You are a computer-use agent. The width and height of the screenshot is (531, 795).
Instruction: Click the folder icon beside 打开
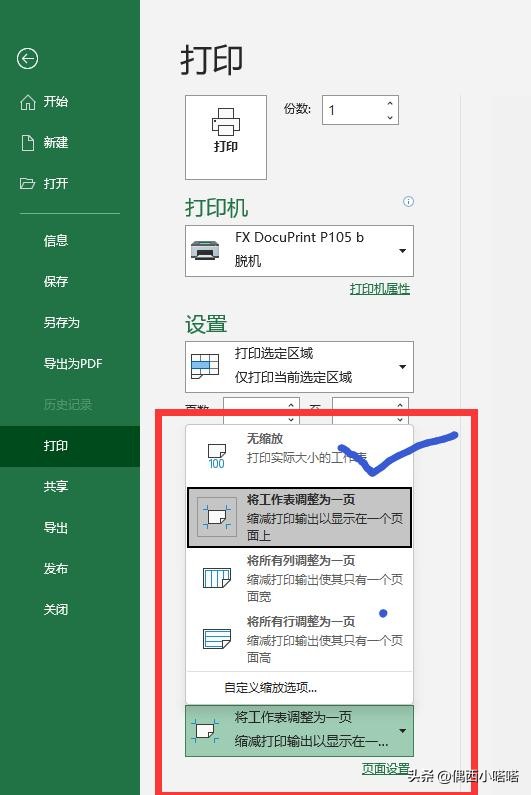click(27, 184)
